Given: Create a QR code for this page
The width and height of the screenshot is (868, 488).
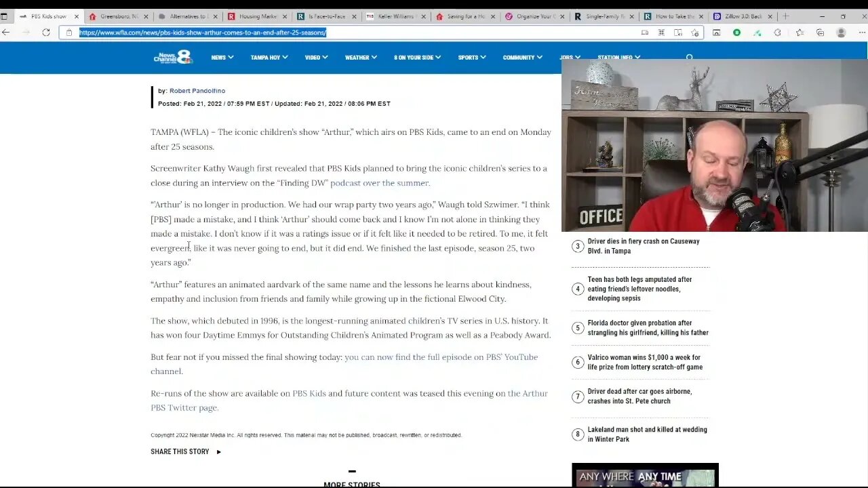Looking at the screenshot, I should click(x=661, y=33).
